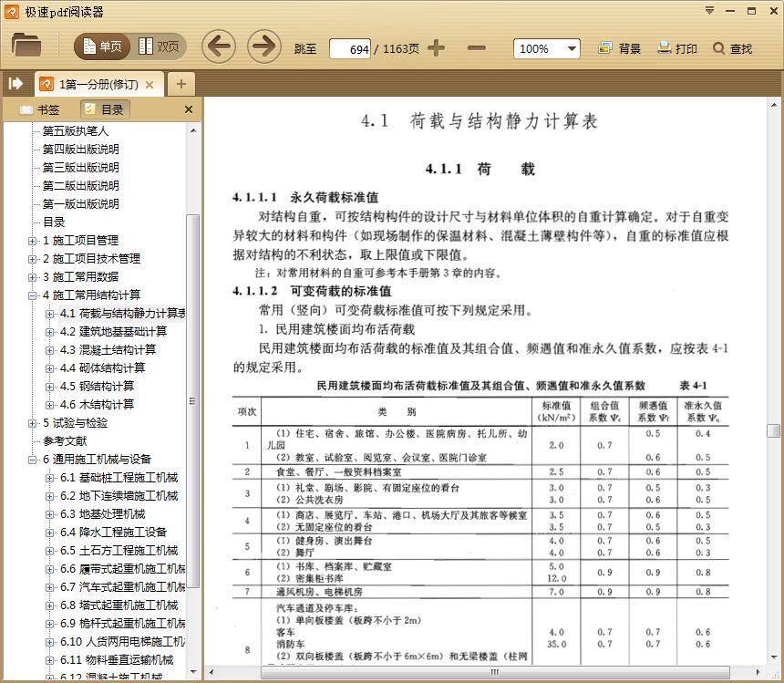Click sidebar scrollbar up arrow
The height and width of the screenshot is (683, 784).
point(193,131)
